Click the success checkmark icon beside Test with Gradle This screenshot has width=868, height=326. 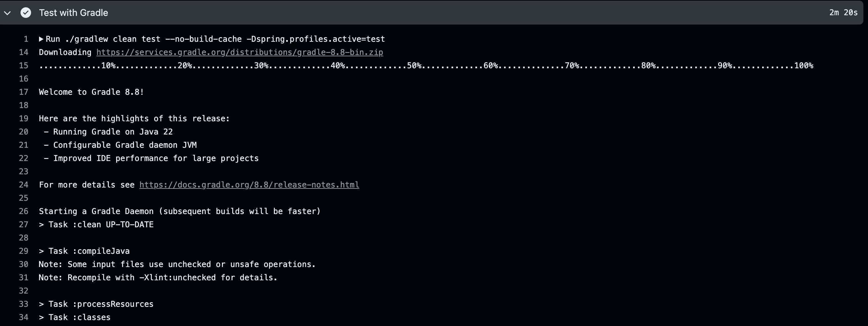[25, 13]
